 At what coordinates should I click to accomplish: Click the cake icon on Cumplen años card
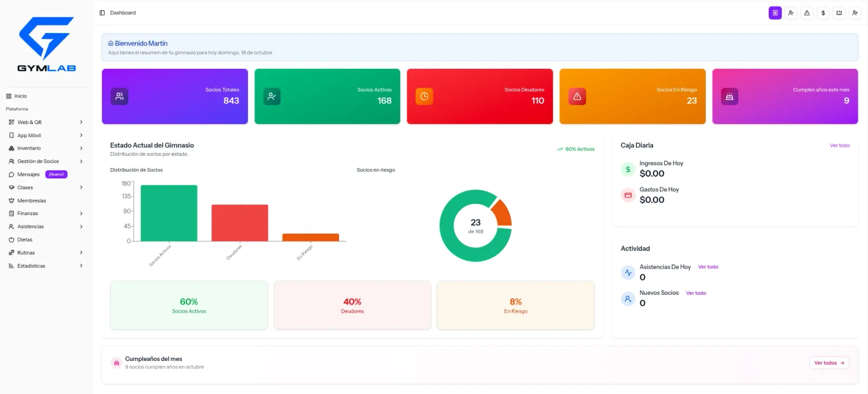click(730, 96)
